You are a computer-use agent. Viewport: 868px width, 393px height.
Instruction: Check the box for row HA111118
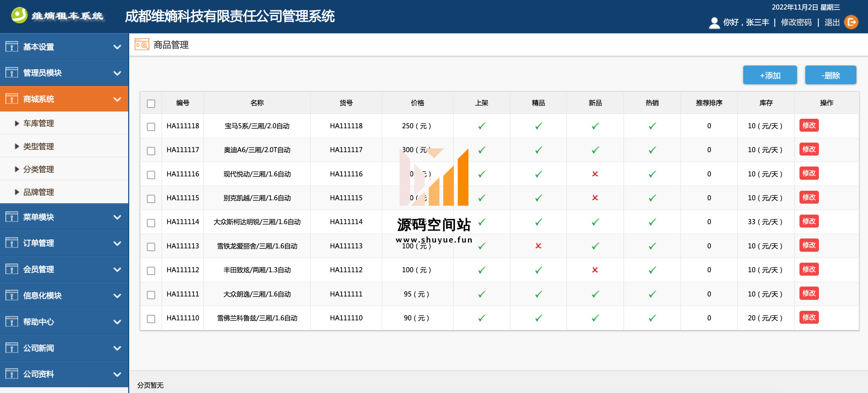point(151,127)
